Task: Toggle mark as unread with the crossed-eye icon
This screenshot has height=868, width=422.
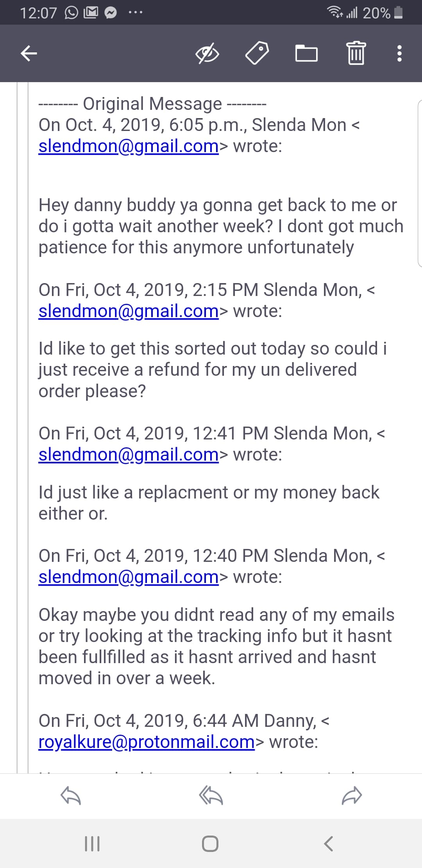Action: (x=207, y=53)
